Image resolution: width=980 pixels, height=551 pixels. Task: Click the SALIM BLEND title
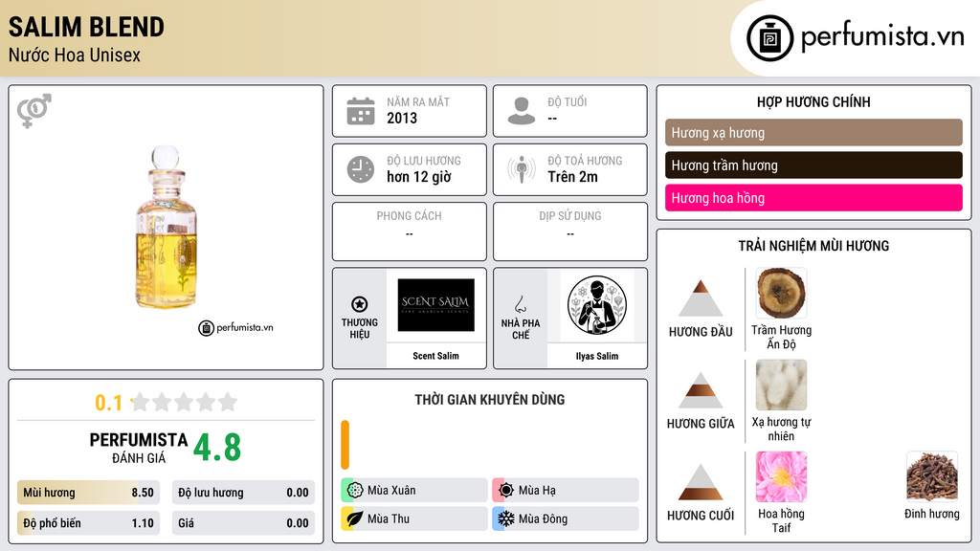coord(86,27)
